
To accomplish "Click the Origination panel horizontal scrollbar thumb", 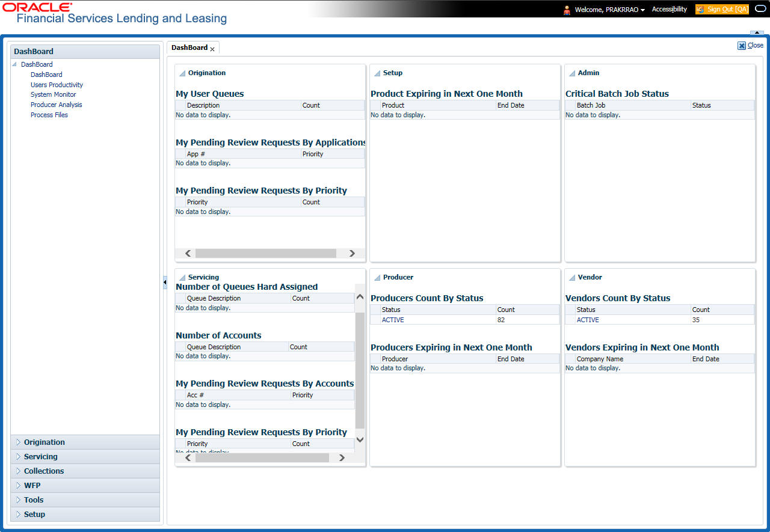I will tap(265, 254).
